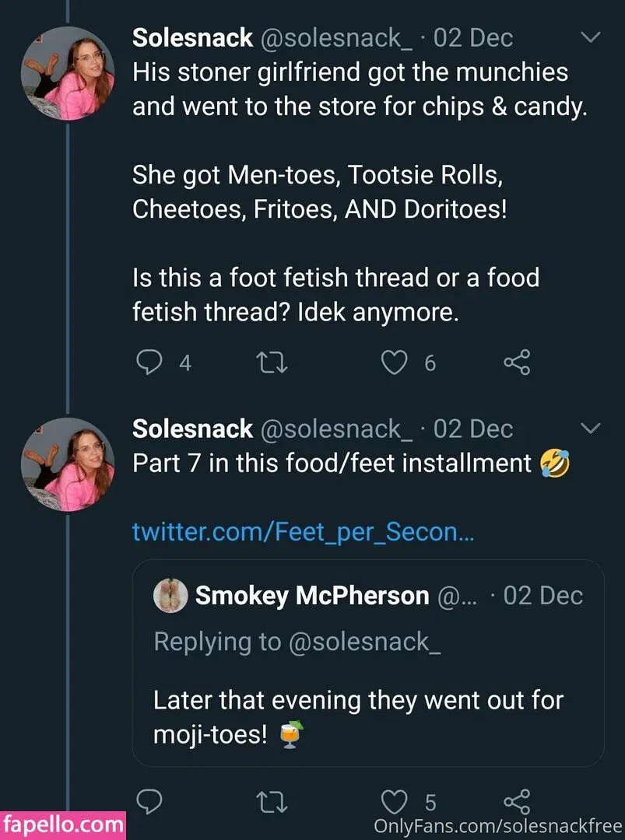The image size is (625, 840).
Task: Open Solesnack avatar on second tweet
Action: [67, 464]
